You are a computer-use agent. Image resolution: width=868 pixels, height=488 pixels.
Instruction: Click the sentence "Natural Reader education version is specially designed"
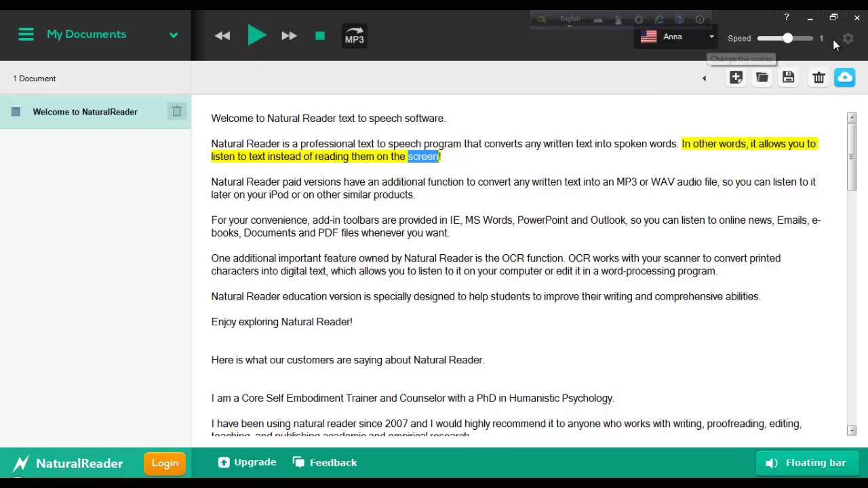point(486,296)
